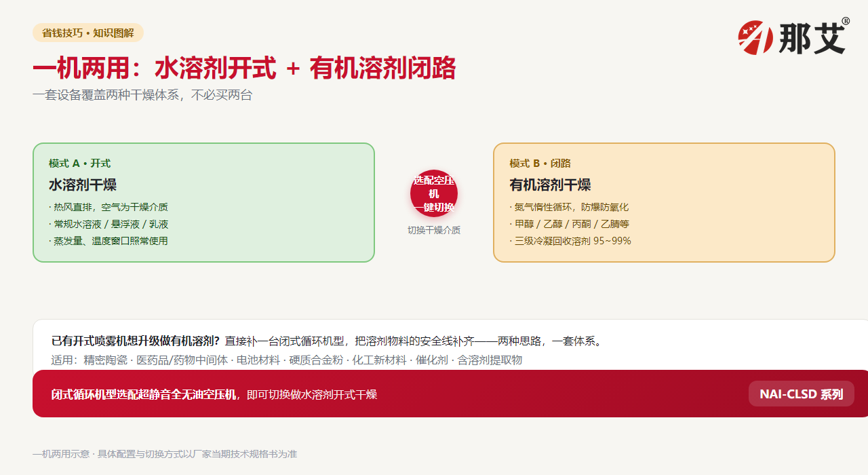
Task: Select the orange 模式 B • 闭路 card
Action: [x=664, y=202]
